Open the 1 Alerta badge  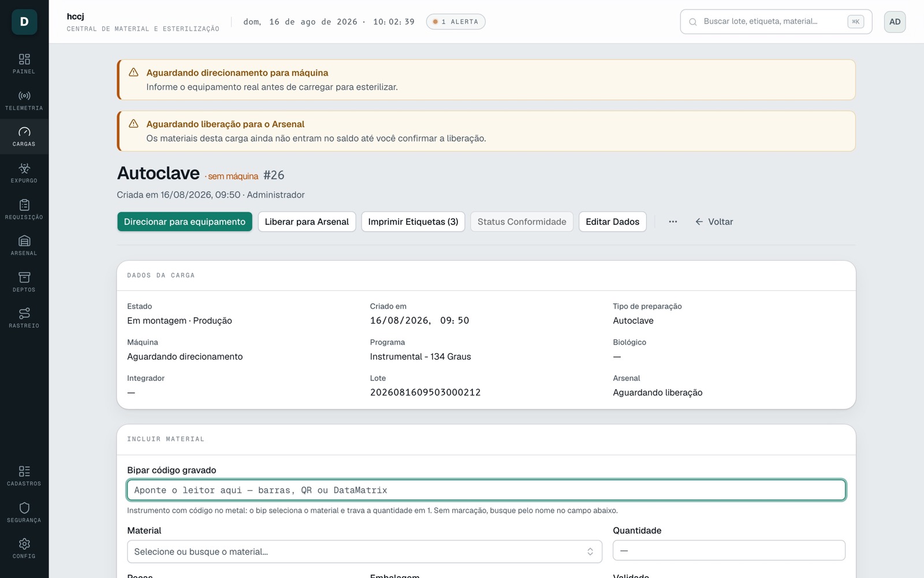pos(456,22)
